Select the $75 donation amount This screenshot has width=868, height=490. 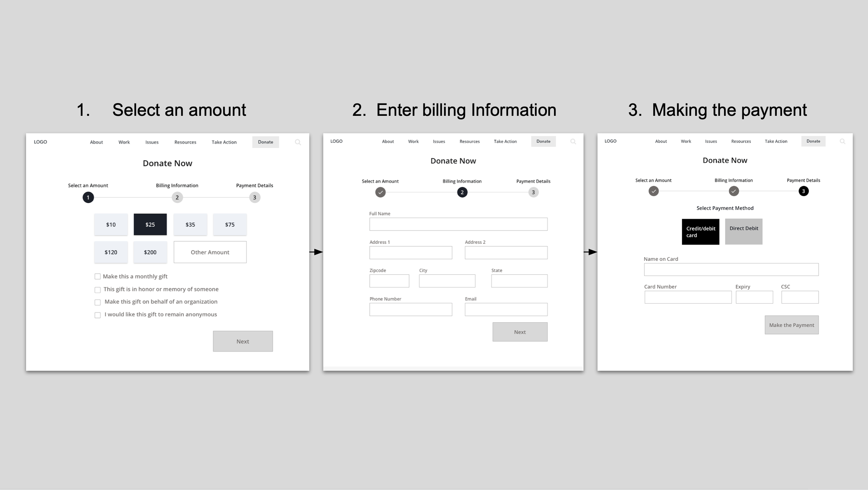pos(230,225)
